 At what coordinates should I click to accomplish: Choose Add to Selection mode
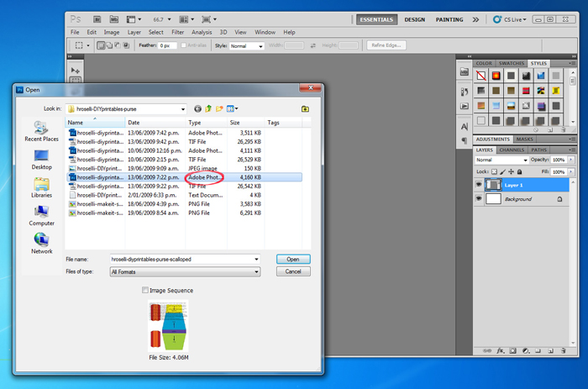(x=109, y=45)
